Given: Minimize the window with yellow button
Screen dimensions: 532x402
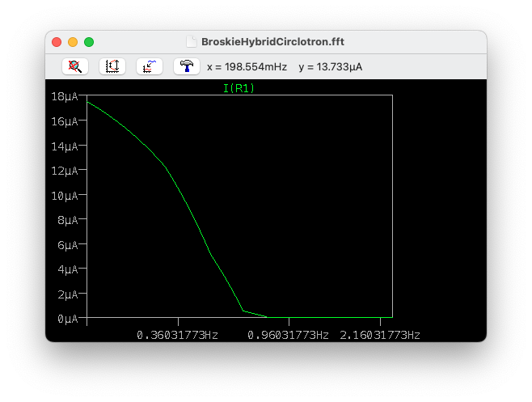Looking at the screenshot, I should 73,42.
